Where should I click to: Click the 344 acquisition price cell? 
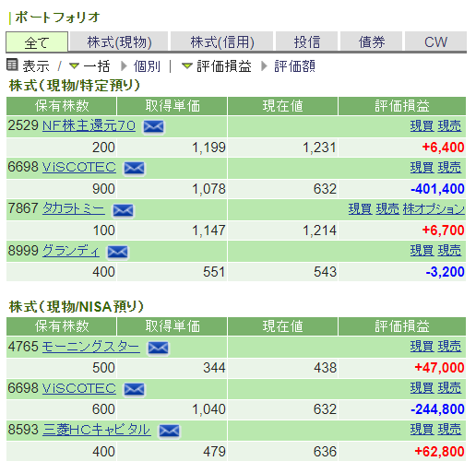(x=172, y=368)
